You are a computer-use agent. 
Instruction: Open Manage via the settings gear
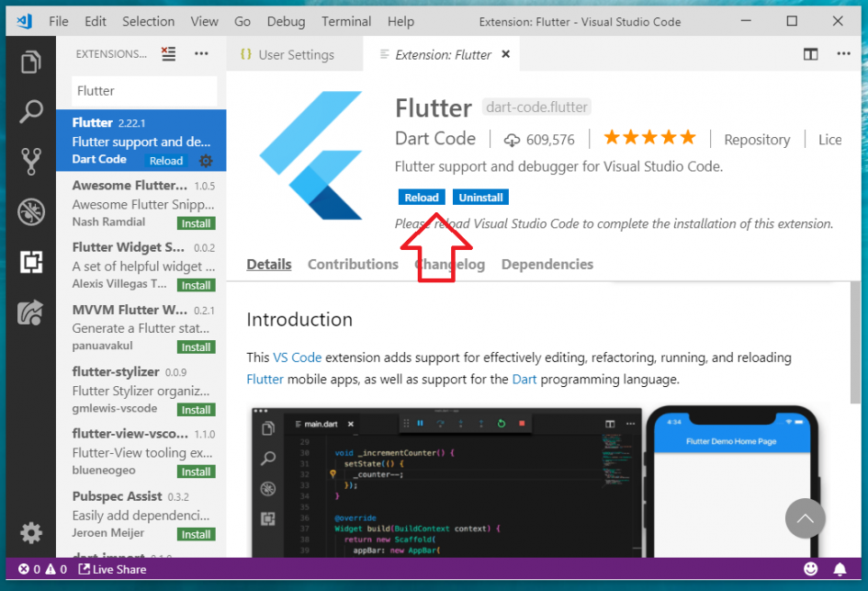point(31,533)
